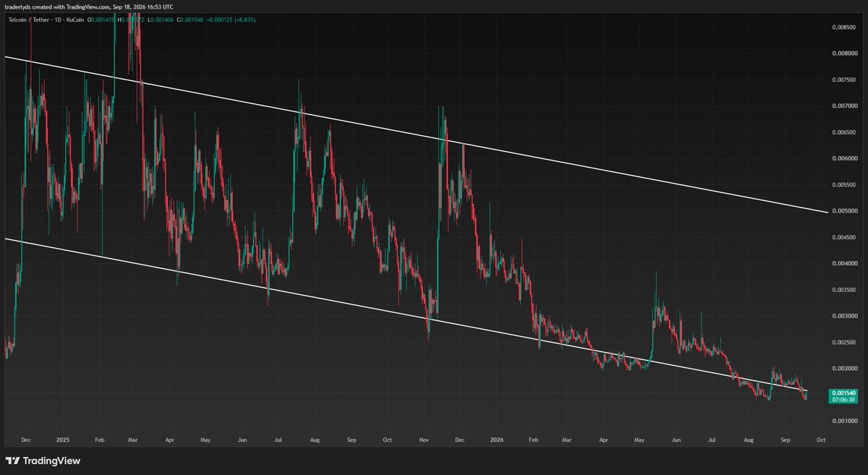Click the 0.001000 price axis label
Viewport: 868px width, 475px height.
[x=845, y=421]
